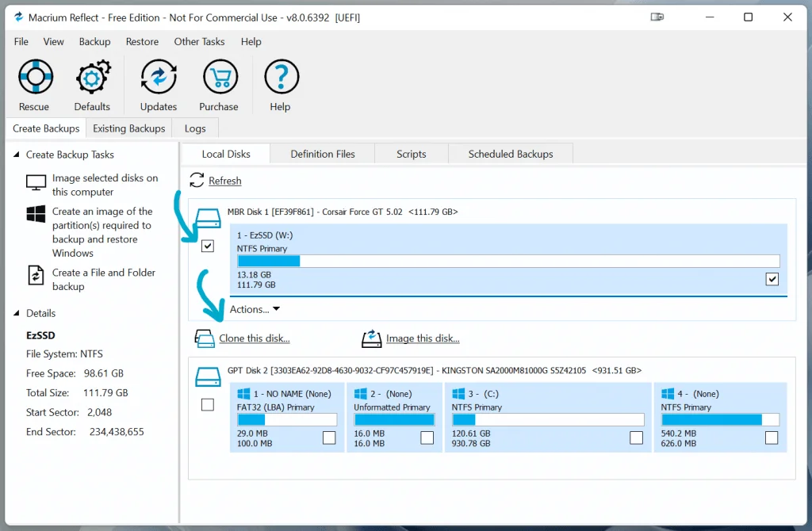Click the Image this disk link
Image resolution: width=812 pixels, height=531 pixels.
423,338
